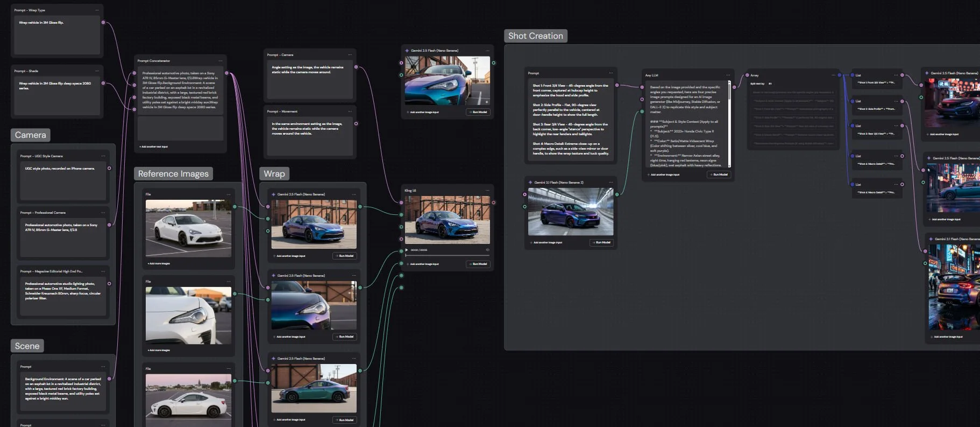The image size is (980, 427).
Task: Click the Magazine Editorial prompt output port
Action: click(x=109, y=284)
